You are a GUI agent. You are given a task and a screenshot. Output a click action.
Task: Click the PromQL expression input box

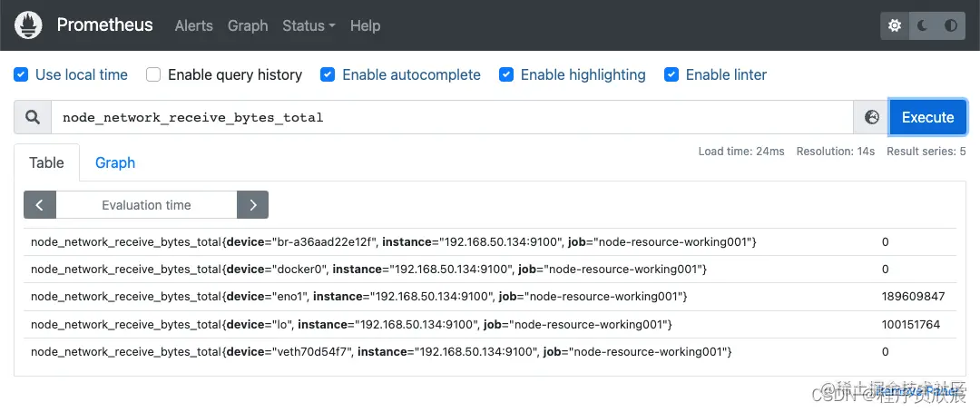click(x=452, y=117)
